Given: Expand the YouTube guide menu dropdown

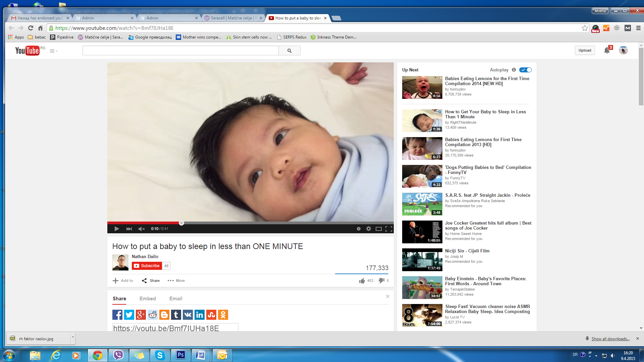Looking at the screenshot, I should coord(54,51).
